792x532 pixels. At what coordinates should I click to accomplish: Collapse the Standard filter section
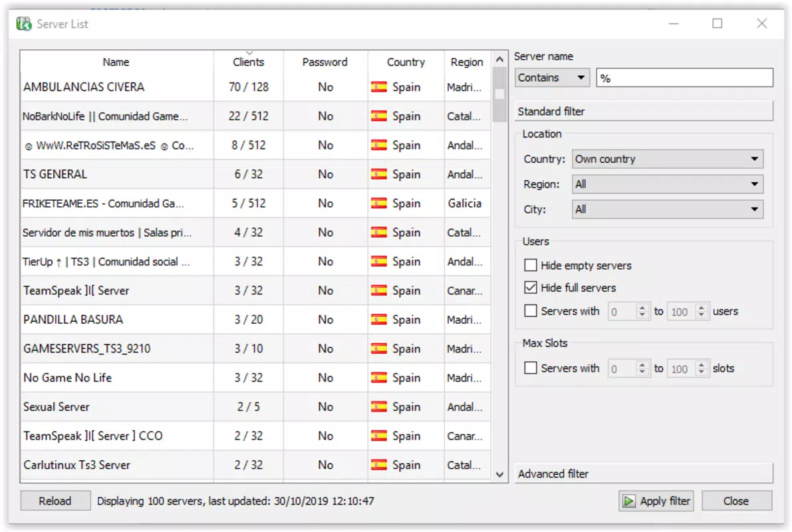[644, 111]
